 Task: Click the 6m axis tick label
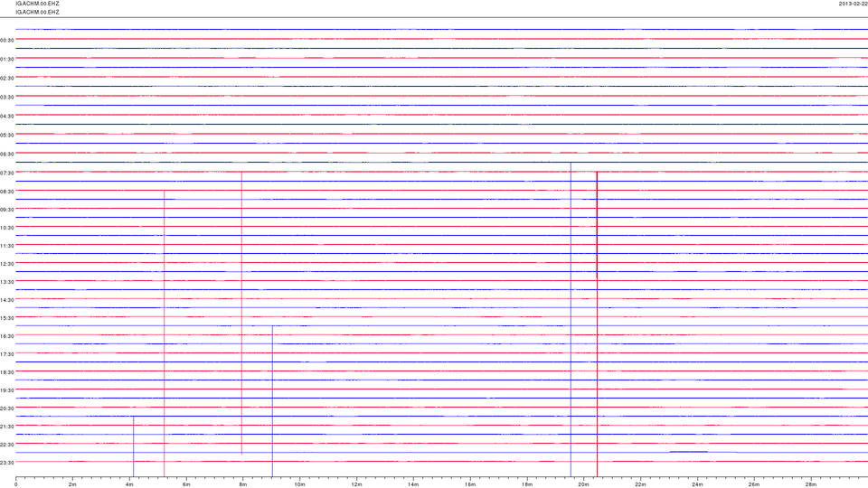point(186,484)
